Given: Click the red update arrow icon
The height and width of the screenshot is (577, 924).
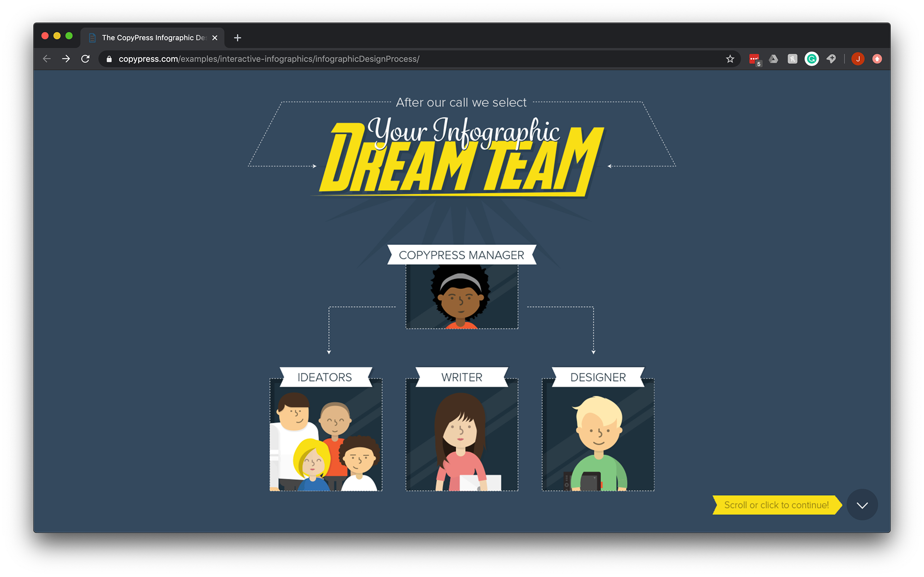Looking at the screenshot, I should click(x=877, y=59).
